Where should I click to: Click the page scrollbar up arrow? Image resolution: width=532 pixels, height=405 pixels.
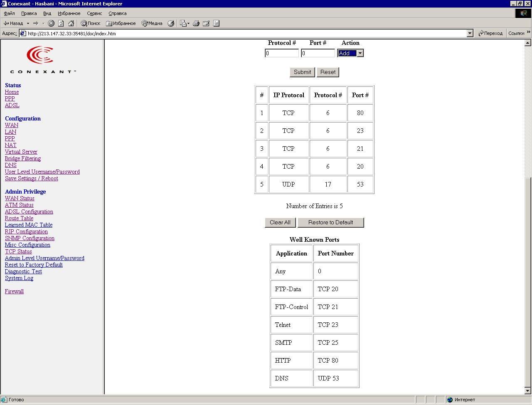pos(528,43)
